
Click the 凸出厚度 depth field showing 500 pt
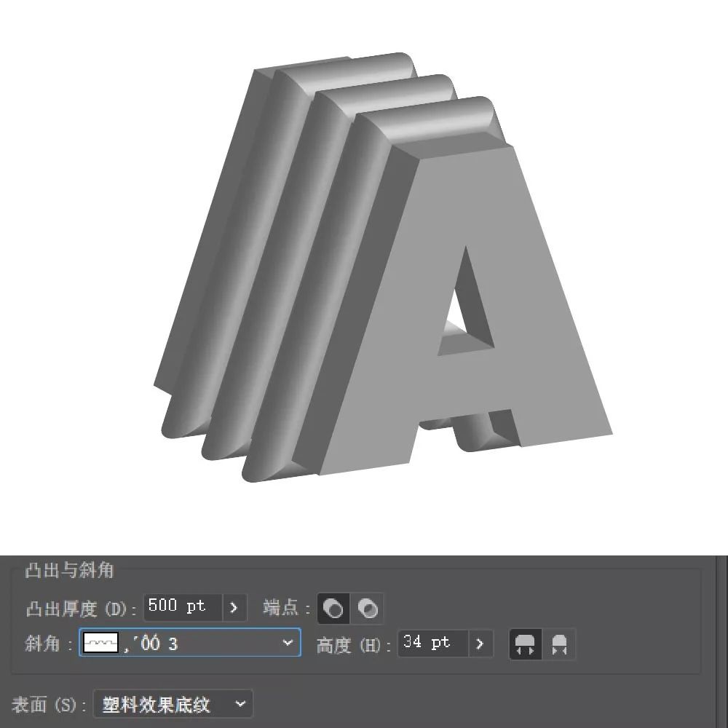[x=183, y=607]
